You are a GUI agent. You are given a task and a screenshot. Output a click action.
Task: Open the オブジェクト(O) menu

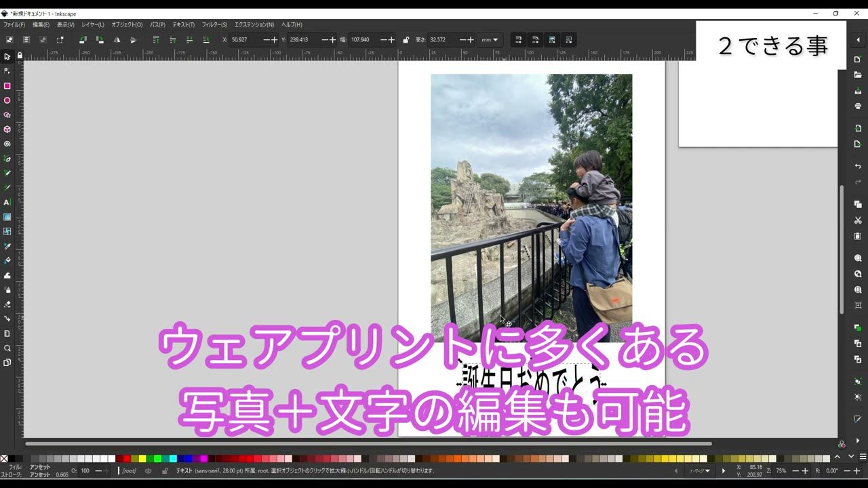[x=127, y=24]
